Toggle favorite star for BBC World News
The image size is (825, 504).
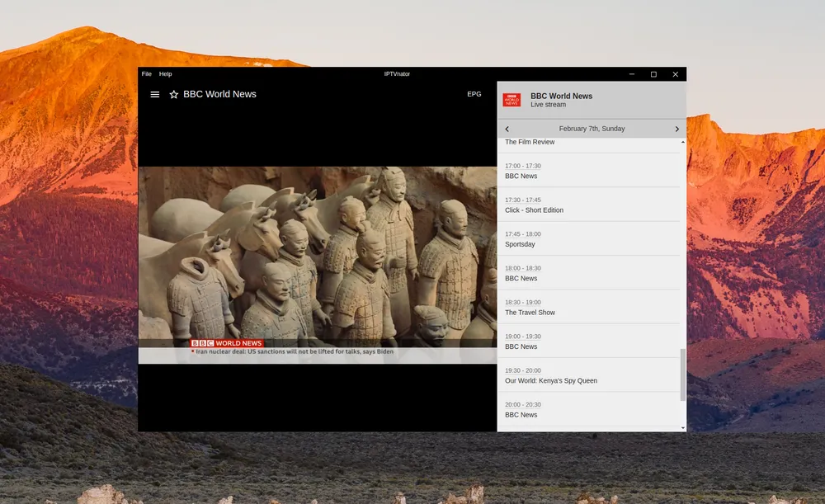click(174, 95)
